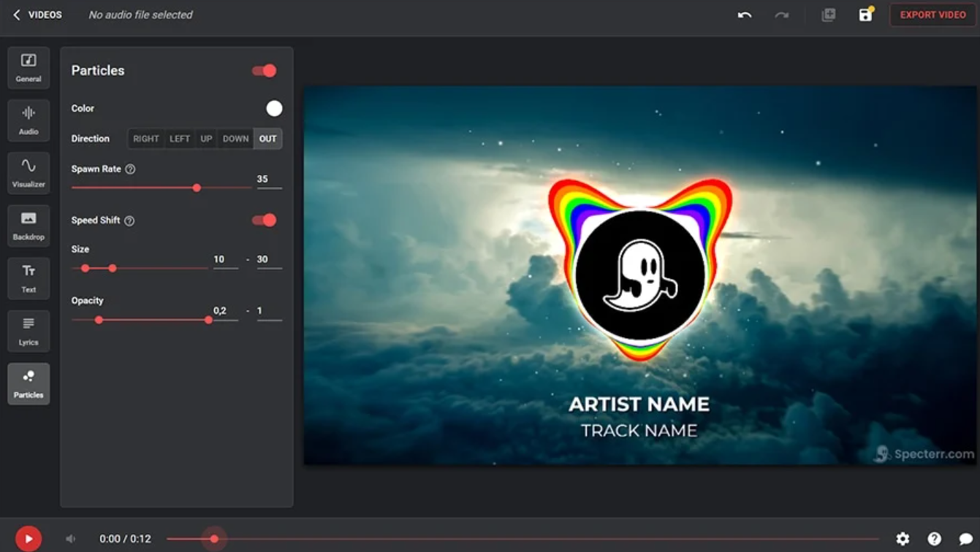Click the EXPORT VIDEO button
The height and width of the screenshot is (552, 980).
click(x=932, y=15)
